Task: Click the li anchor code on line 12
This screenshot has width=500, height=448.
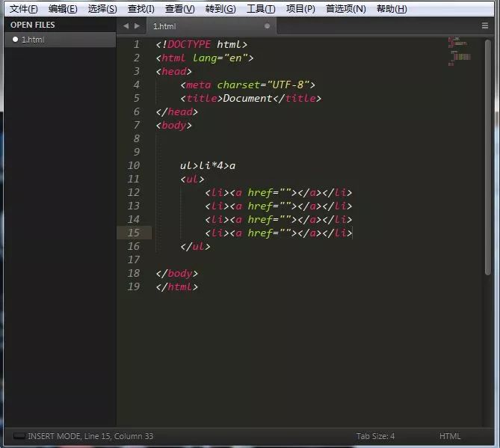Action: (x=278, y=193)
